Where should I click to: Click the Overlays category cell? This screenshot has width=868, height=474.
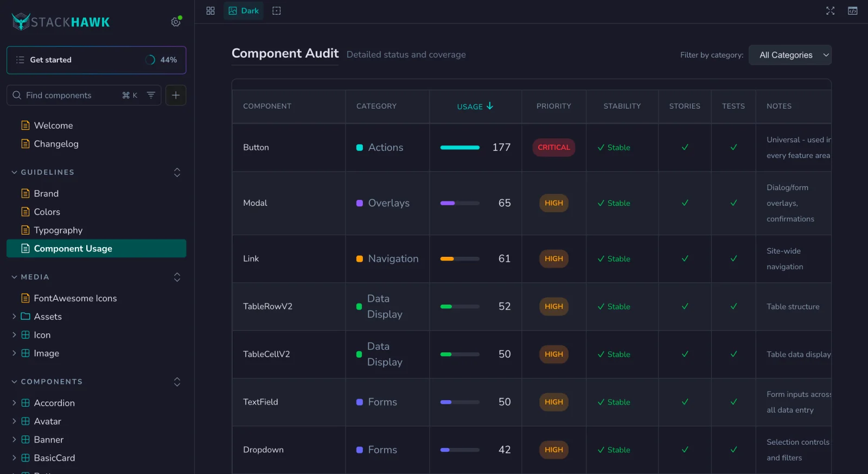(387, 203)
